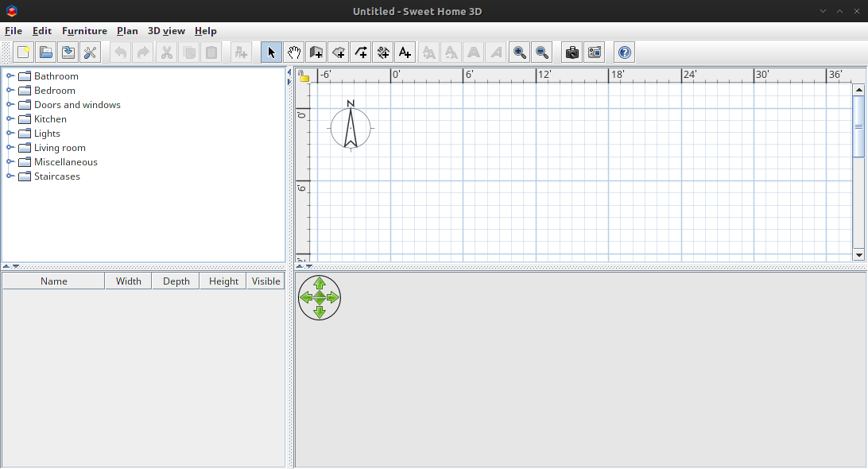Activate the Select arrow mode
Image resolution: width=868 pixels, height=469 pixels.
[x=271, y=52]
